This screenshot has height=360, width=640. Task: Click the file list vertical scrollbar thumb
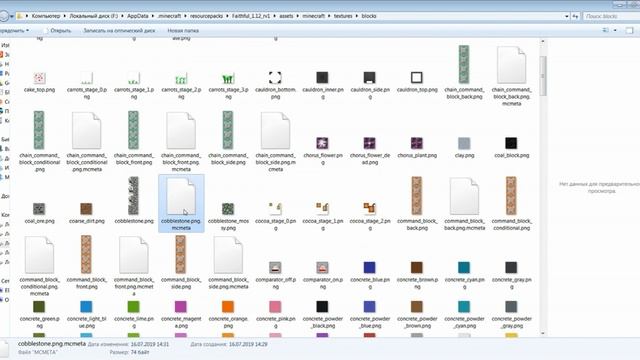click(542, 76)
